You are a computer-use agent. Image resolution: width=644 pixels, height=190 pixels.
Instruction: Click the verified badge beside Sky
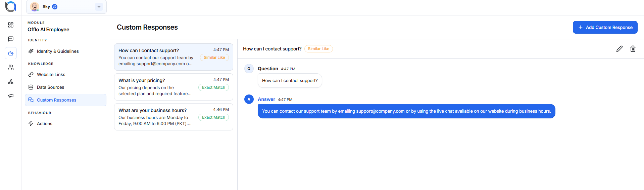[x=55, y=7]
